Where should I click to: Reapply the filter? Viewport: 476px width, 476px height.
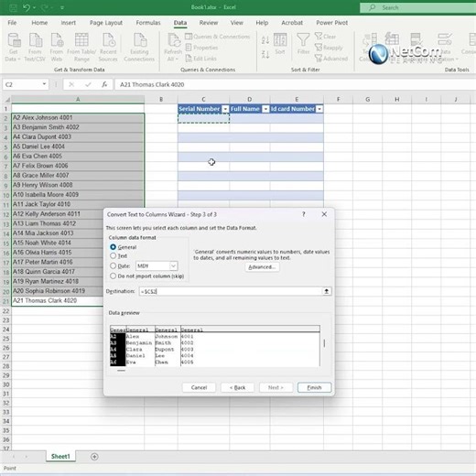click(329, 48)
